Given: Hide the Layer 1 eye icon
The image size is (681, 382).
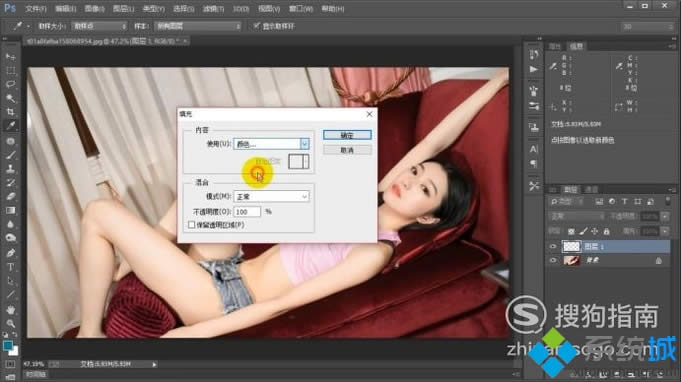Looking at the screenshot, I should tap(553, 247).
